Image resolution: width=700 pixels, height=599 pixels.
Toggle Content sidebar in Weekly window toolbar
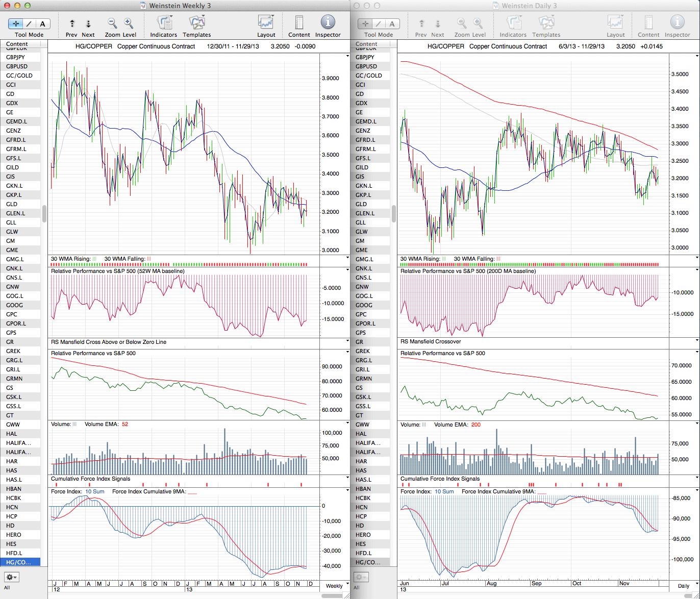point(299,23)
